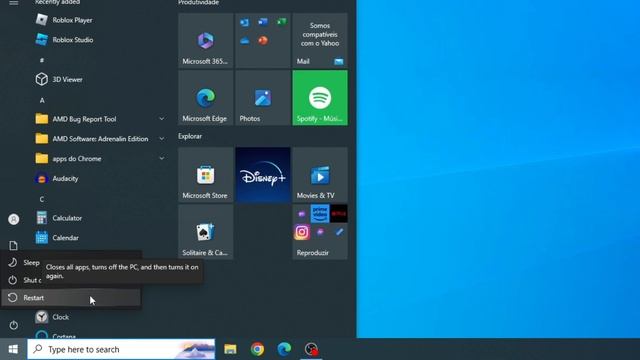Open the Reproduzir folder tile

point(320,232)
